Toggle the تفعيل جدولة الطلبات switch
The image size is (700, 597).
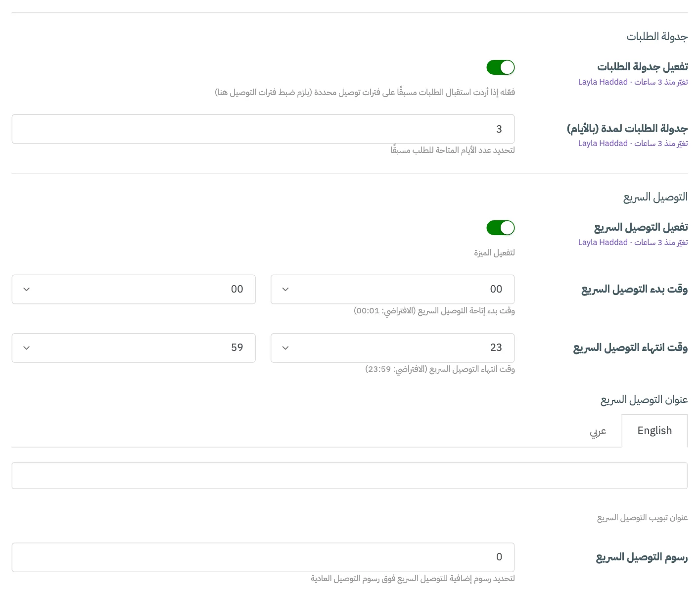[x=501, y=67]
